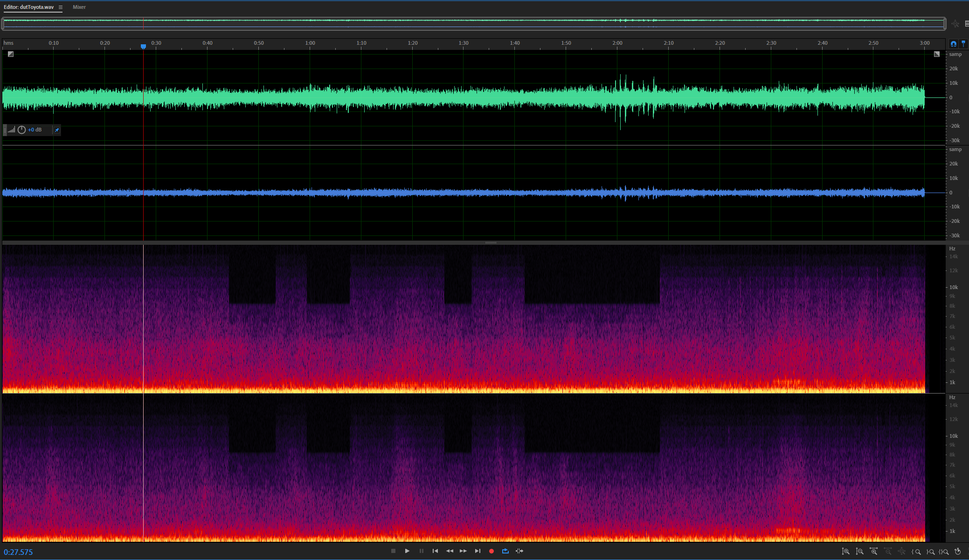Click the Zoom In Amplitude icon
The image size is (969, 560).
click(x=845, y=552)
